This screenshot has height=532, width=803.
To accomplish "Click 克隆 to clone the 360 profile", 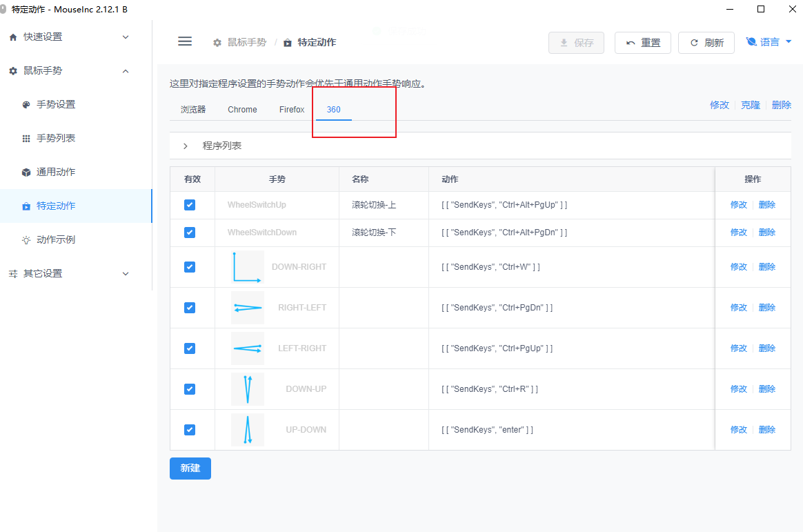I will click(751, 104).
